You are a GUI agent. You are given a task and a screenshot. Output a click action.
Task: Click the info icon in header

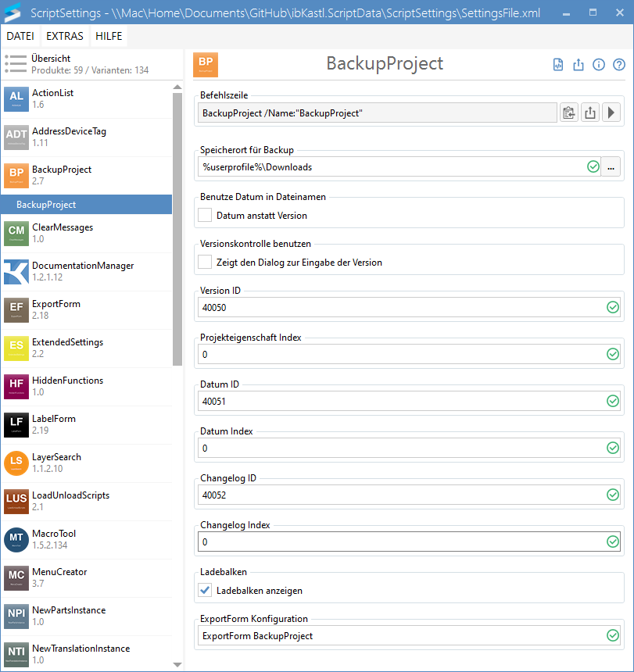click(599, 65)
